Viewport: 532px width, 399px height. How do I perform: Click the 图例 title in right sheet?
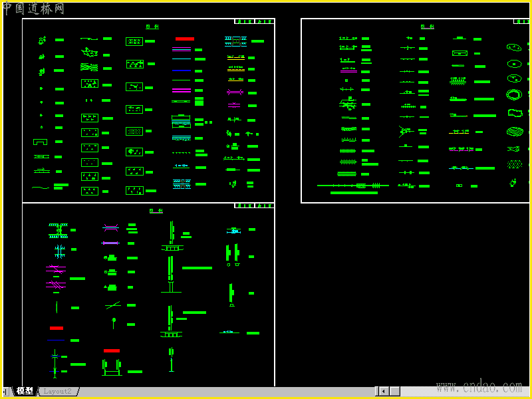point(428,27)
